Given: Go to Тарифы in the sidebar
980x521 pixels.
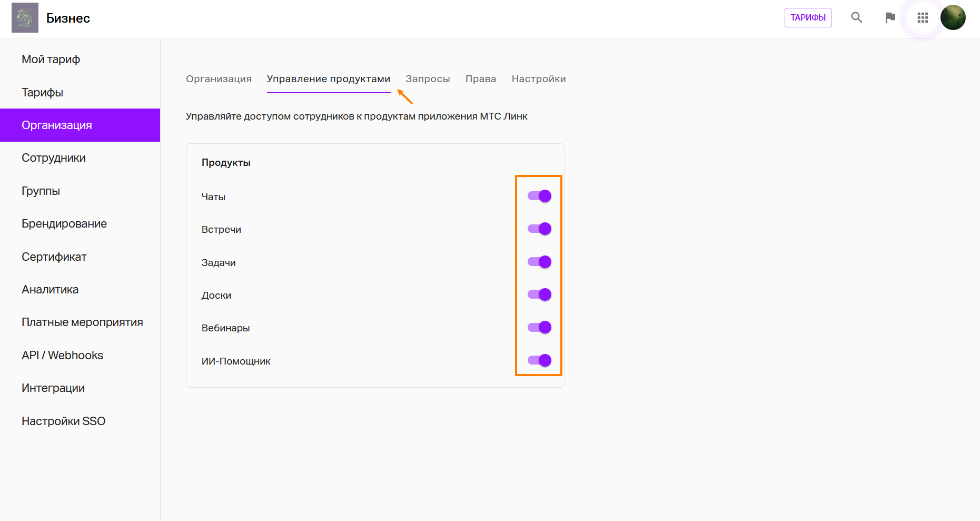Looking at the screenshot, I should pyautogui.click(x=80, y=92).
